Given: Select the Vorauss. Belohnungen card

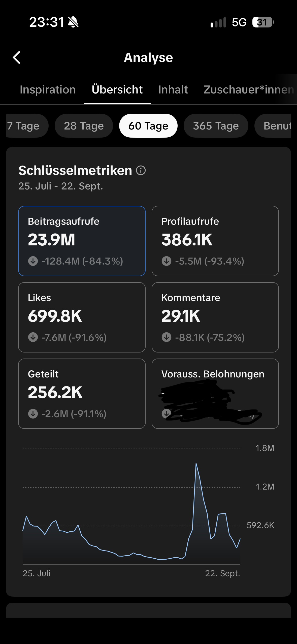Looking at the screenshot, I should point(215,394).
